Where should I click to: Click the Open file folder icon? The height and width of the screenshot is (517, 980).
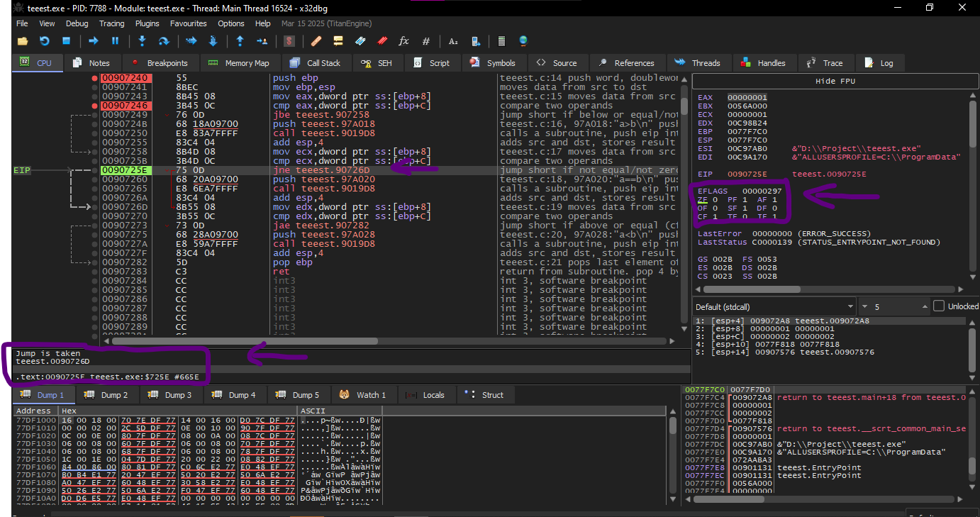point(23,41)
